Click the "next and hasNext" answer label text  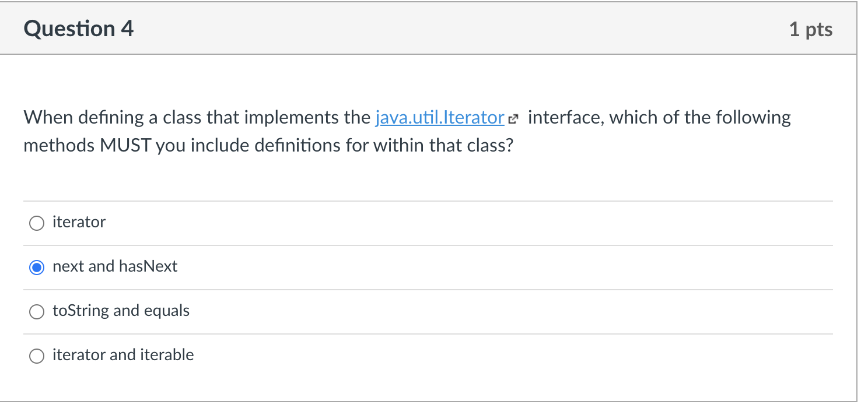115,266
